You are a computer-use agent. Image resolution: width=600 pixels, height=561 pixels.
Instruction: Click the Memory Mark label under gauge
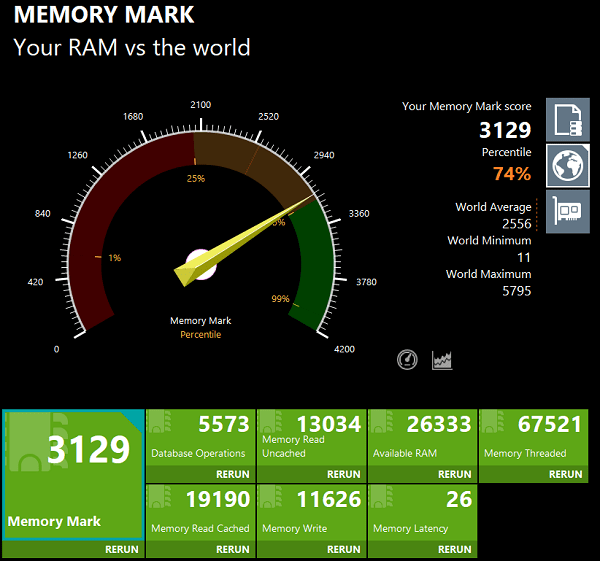click(201, 321)
